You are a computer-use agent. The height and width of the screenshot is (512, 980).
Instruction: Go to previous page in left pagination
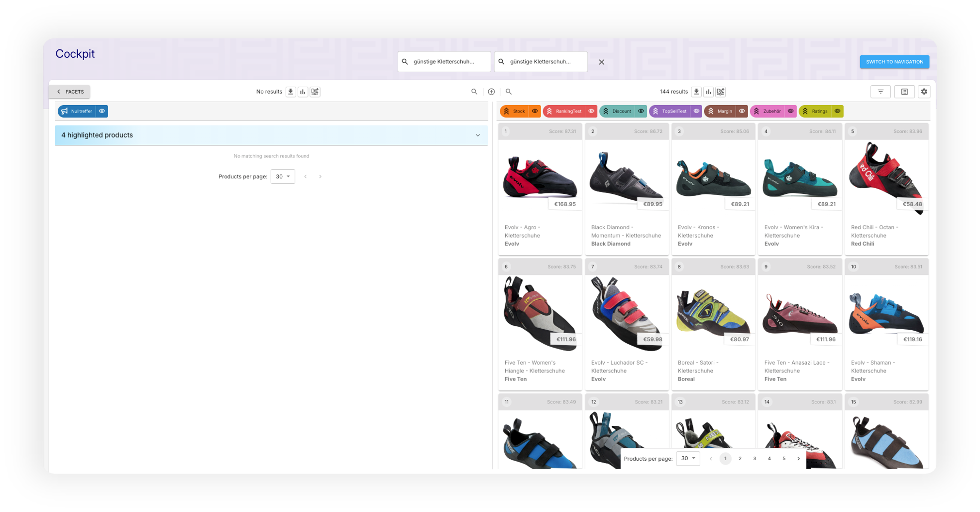coord(306,177)
